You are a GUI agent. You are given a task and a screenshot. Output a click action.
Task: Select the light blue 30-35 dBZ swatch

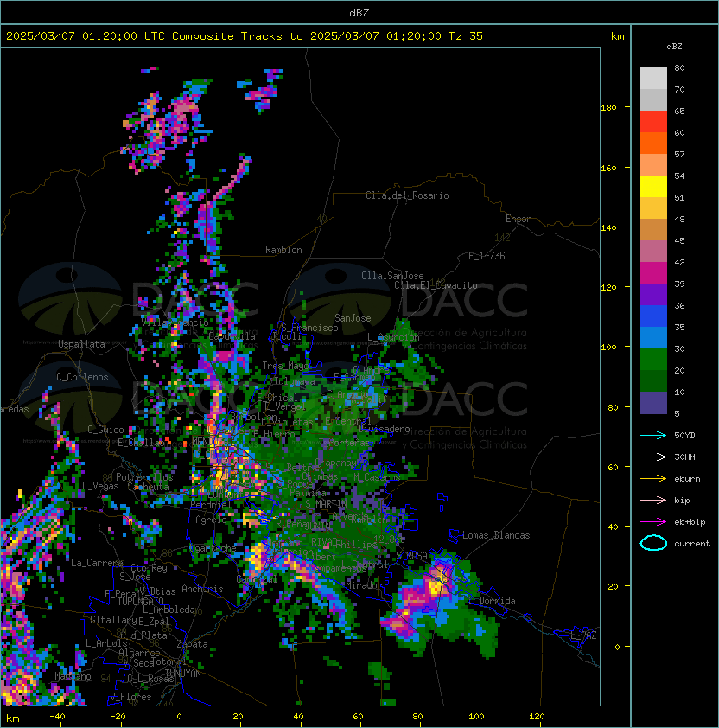653,337
